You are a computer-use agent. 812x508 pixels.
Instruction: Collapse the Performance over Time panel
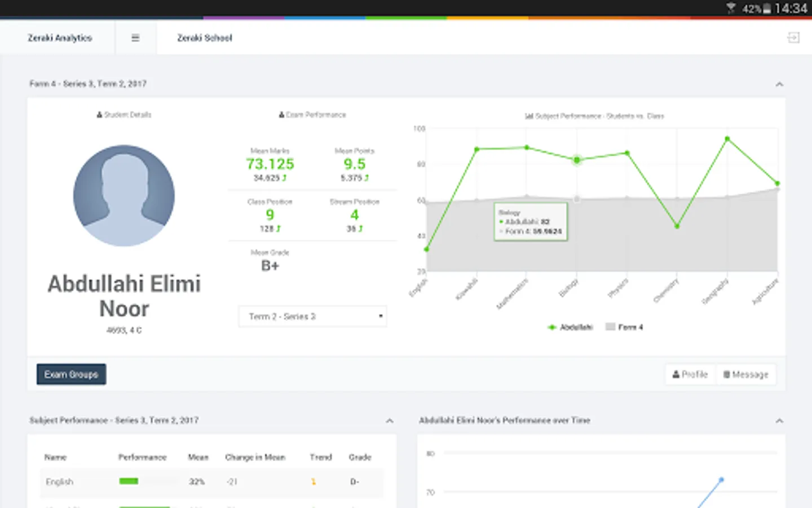point(779,421)
